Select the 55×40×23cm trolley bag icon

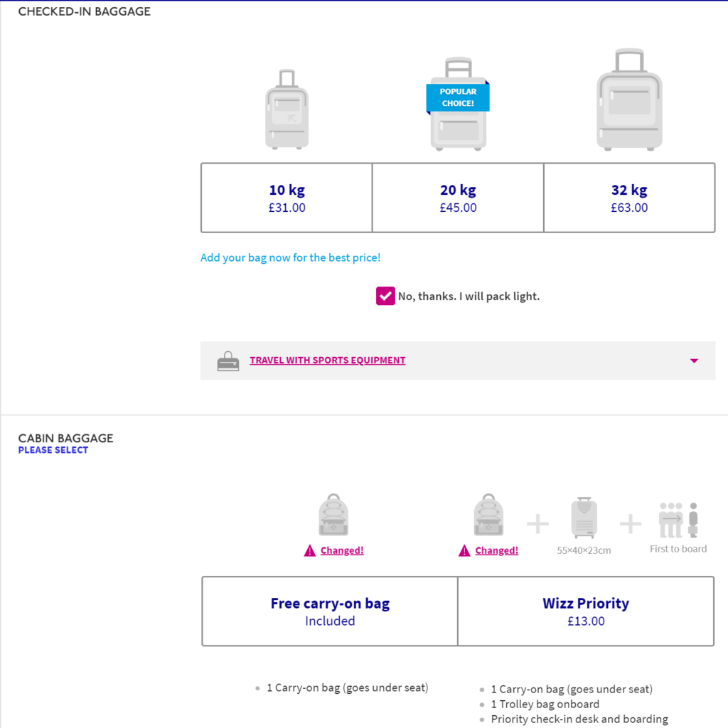click(x=584, y=518)
